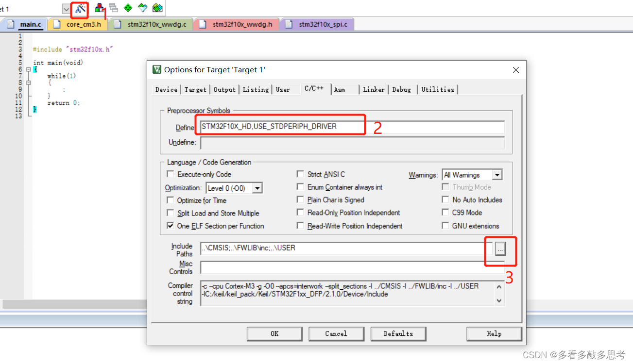
Task: Collapse the main function fold marker
Action: coord(28,69)
